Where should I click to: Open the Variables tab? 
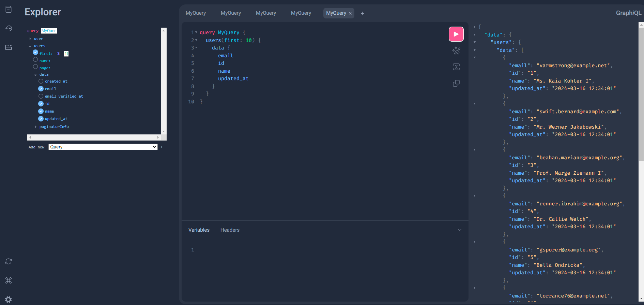pyautogui.click(x=199, y=230)
